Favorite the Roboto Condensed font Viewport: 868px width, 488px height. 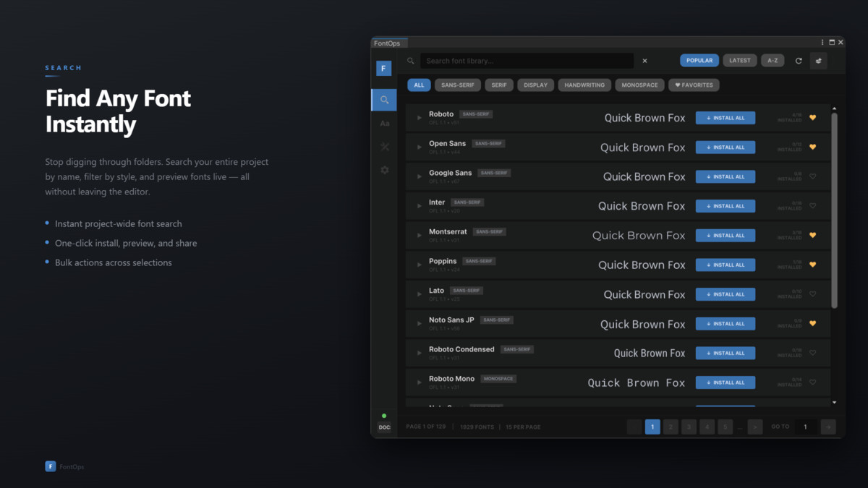click(812, 353)
